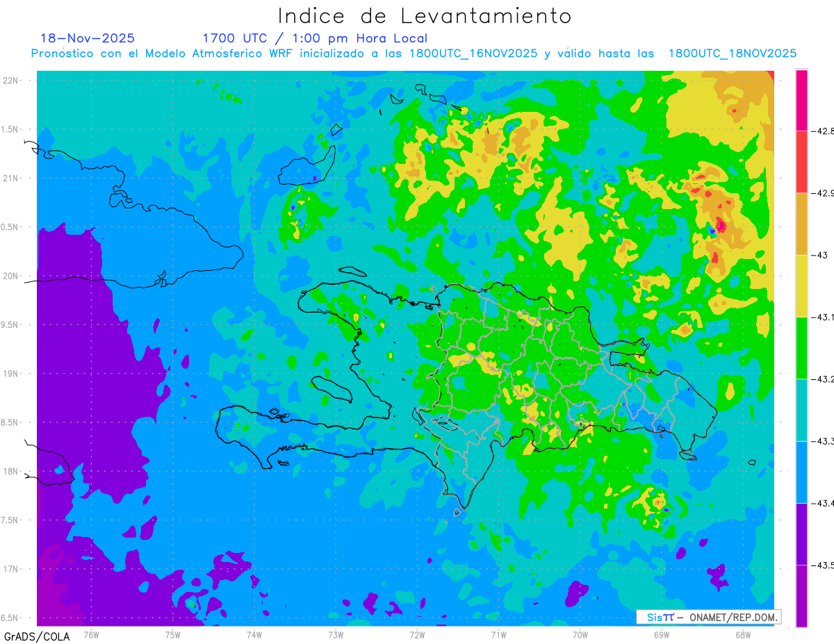Click the "19N" latitude label
Screen dimensions: 834x644
[10, 373]
